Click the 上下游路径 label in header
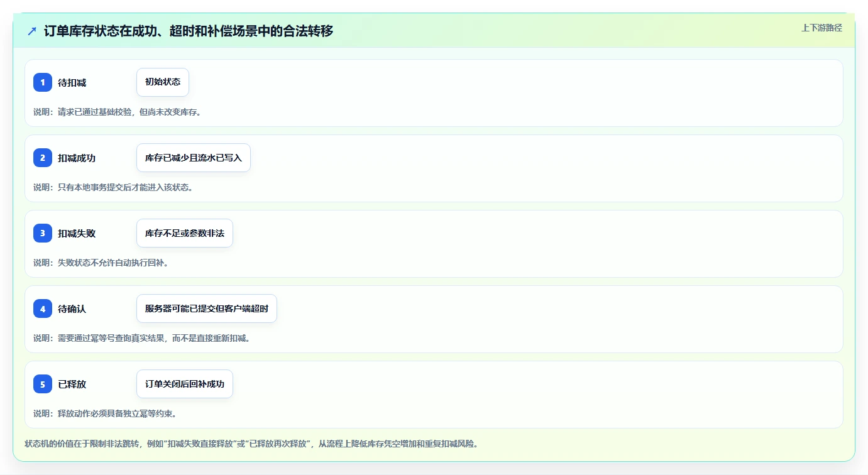 821,28
